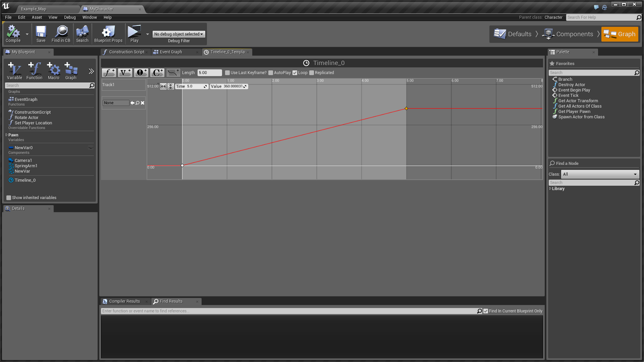Expand the Pawn section in My Blueprint
Image resolution: width=644 pixels, height=362 pixels.
(x=7, y=135)
